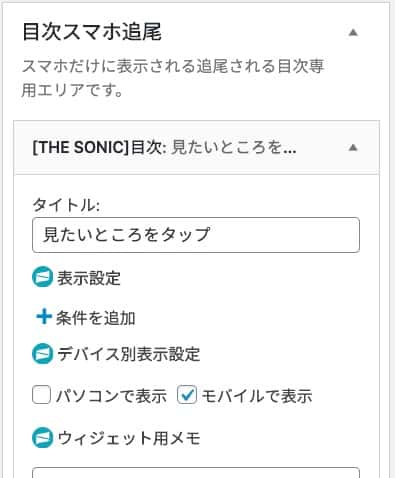
Task: Open the ウィジェット用メモ section label
Action: 129,438
